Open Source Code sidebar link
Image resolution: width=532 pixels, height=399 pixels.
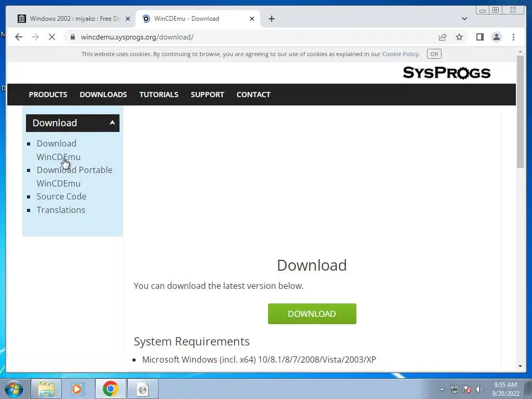coord(61,196)
